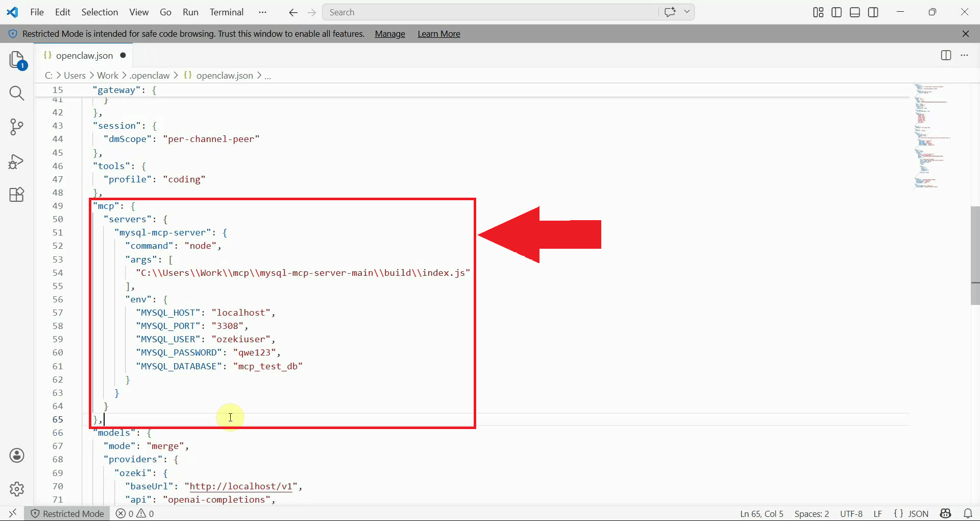Open the Explorer view in activity bar
The width and height of the screenshot is (980, 521).
pos(17,60)
